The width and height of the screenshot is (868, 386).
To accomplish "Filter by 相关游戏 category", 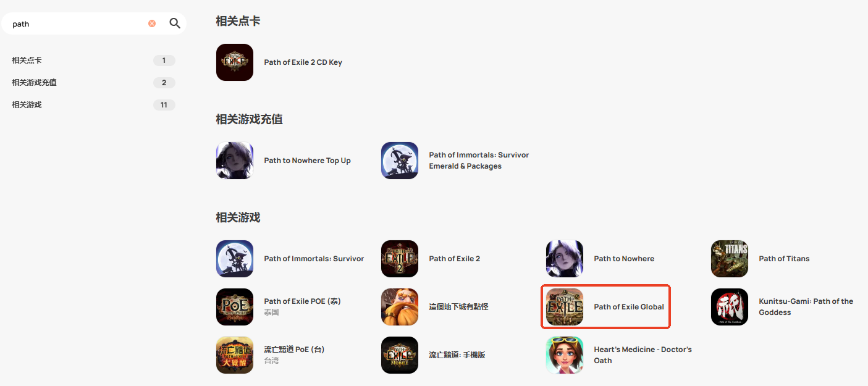I will 93,105.
